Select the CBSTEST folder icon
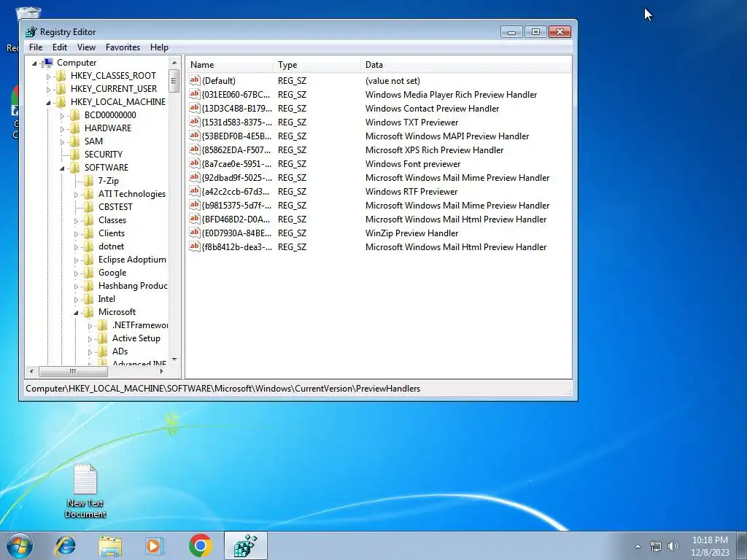The image size is (747, 560). [x=88, y=206]
